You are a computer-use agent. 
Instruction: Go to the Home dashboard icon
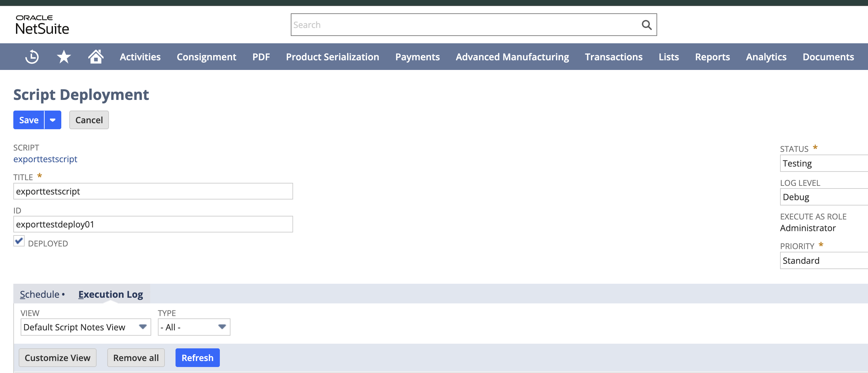click(96, 56)
